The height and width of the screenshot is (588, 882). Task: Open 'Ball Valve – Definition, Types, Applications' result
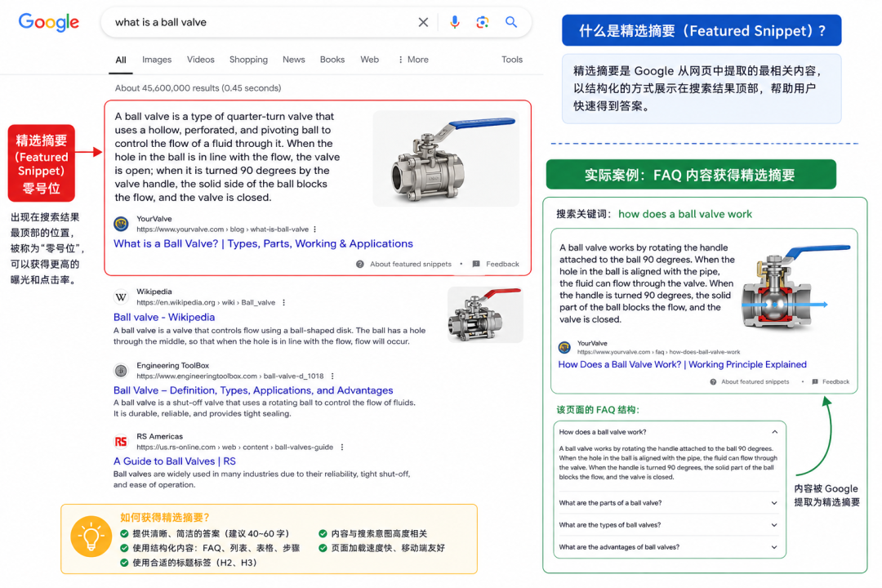[253, 390]
